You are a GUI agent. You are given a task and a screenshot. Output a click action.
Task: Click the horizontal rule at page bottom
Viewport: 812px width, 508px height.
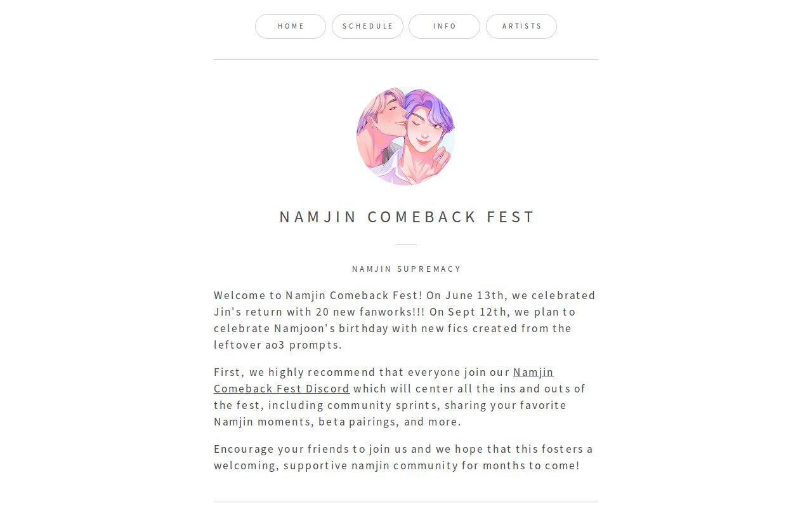(405, 502)
